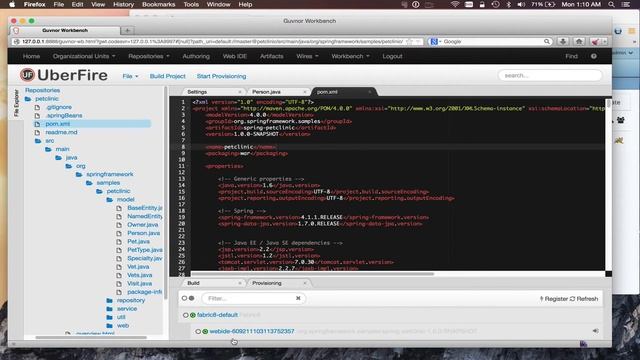Collapse the model folder
This screenshot has width=640, height=360.
click(x=109, y=200)
